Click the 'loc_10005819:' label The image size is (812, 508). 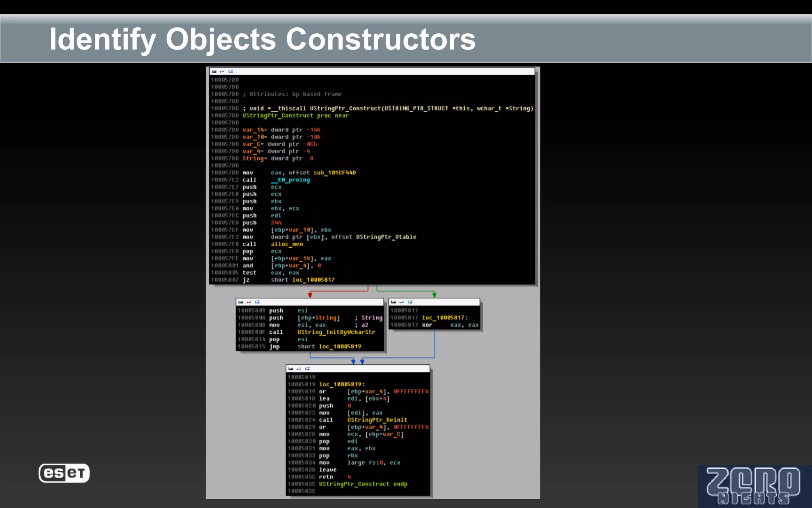coord(342,384)
